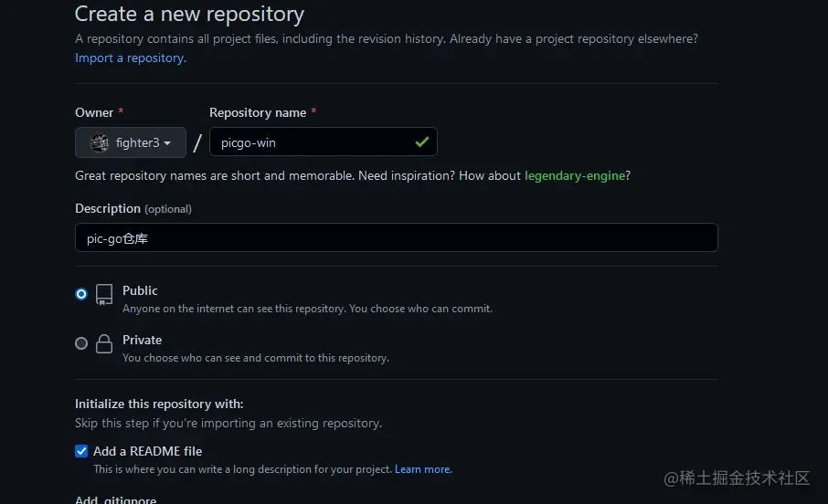Click the Description (optional) label

(133, 208)
